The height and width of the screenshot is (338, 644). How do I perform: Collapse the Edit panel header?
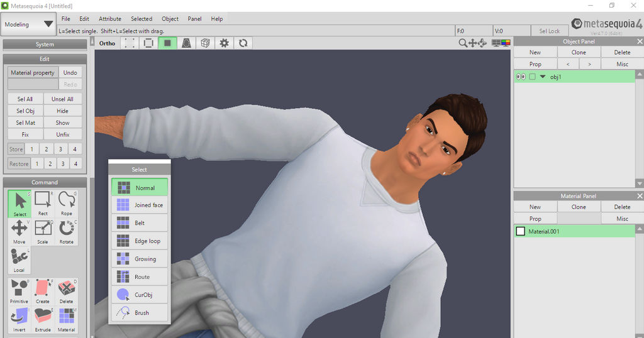pyautogui.click(x=45, y=59)
